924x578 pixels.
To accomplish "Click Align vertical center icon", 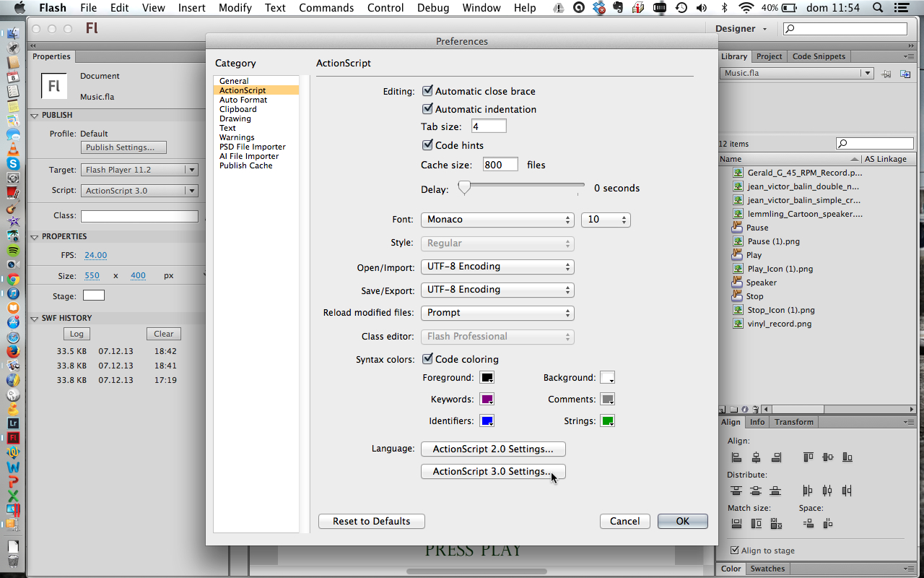I will (x=827, y=457).
